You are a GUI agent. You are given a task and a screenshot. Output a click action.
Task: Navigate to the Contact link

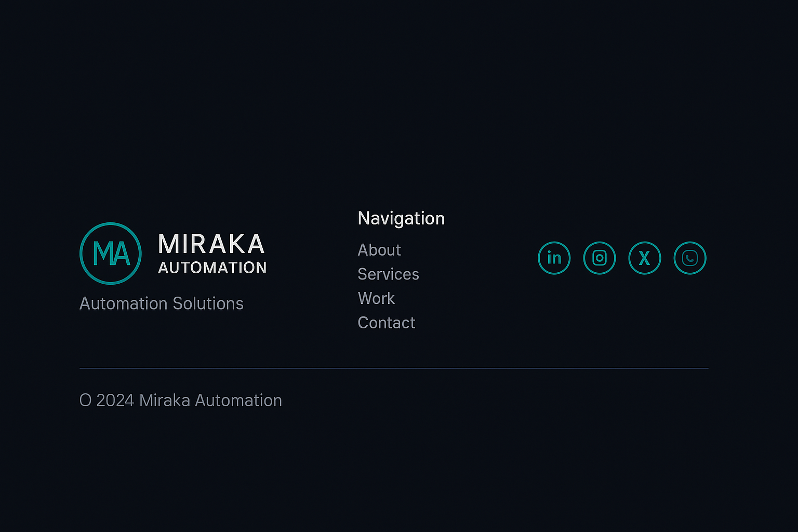387,323
